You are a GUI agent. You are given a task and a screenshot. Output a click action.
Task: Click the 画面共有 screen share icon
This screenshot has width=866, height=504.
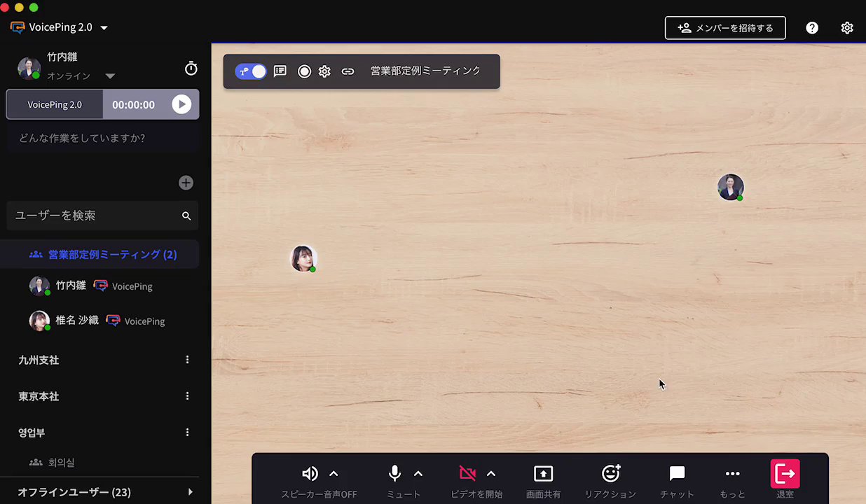(543, 474)
